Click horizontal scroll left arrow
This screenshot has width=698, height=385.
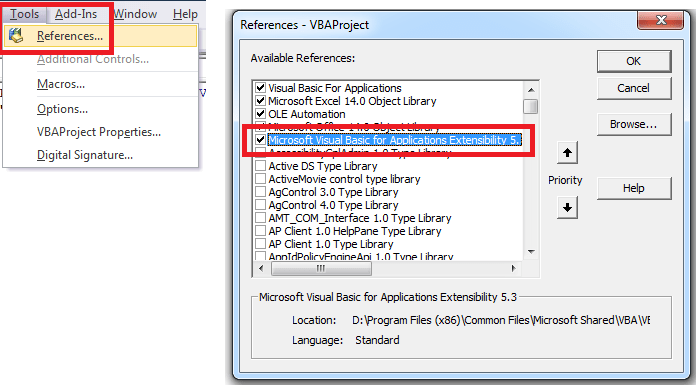point(261,268)
